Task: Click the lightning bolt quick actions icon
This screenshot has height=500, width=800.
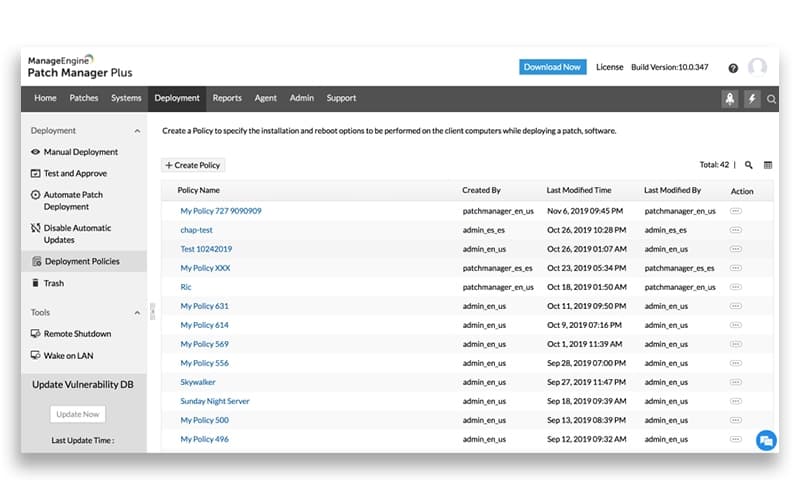Action: click(x=752, y=99)
